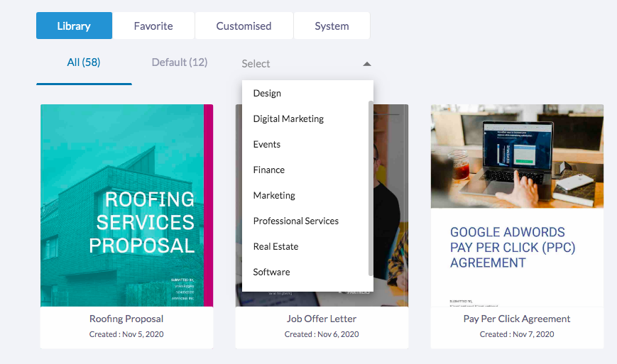Click the Pay Per Click Agreement title
This screenshot has width=617, height=364.
tap(517, 319)
